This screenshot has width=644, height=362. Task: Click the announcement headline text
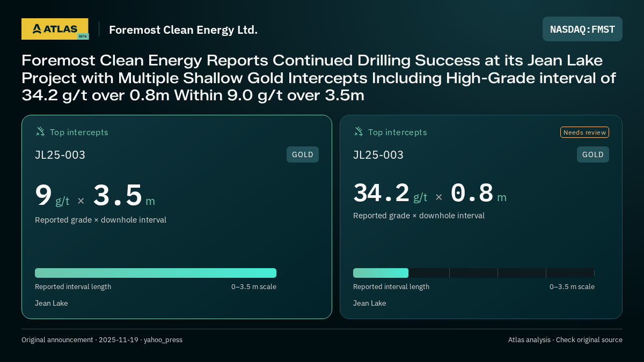click(319, 78)
